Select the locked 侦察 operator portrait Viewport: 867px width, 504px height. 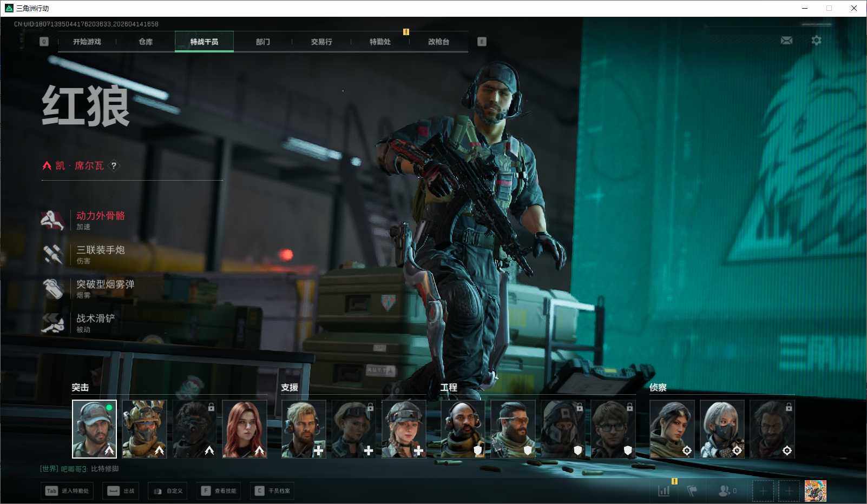pos(772,429)
